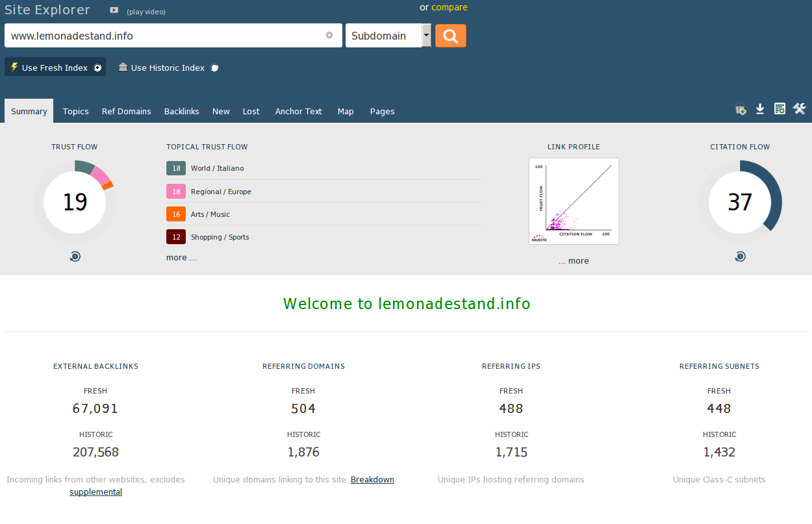This screenshot has width=812, height=524.
Task: Click fresh referring subnets value 448
Action: [719, 408]
